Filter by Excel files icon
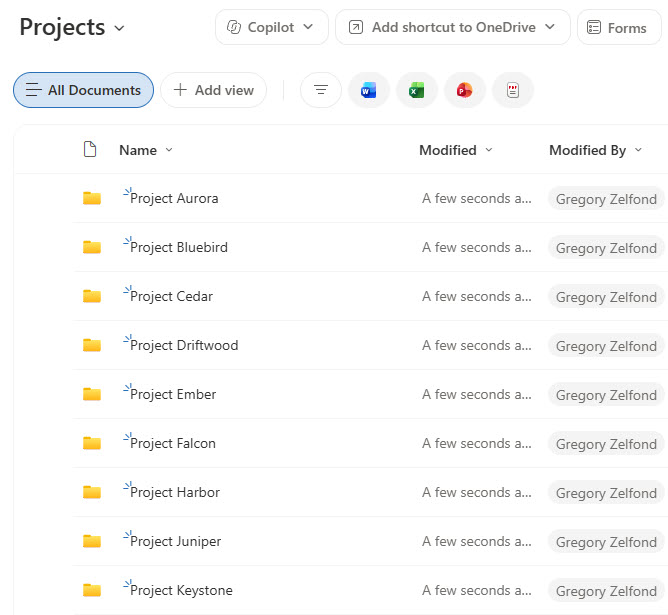Image resolution: width=668 pixels, height=615 pixels. pos(417,90)
